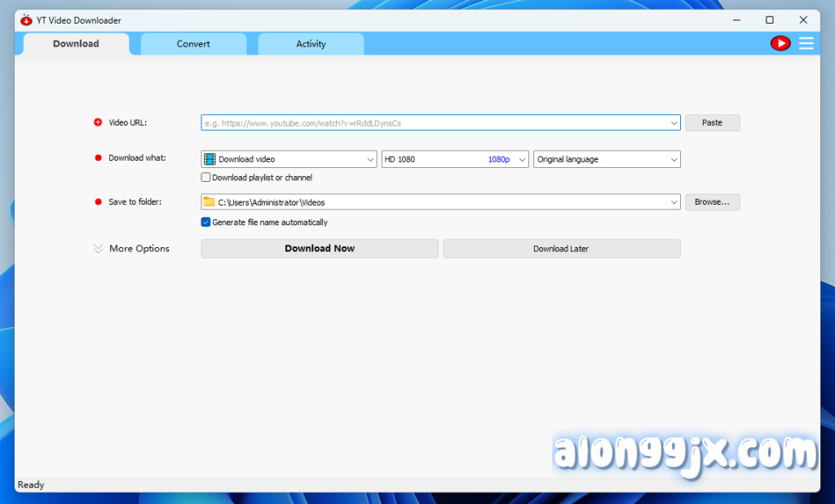The height and width of the screenshot is (504, 835).
Task: Uncheck Generate file name automatically
Action: pyautogui.click(x=205, y=222)
